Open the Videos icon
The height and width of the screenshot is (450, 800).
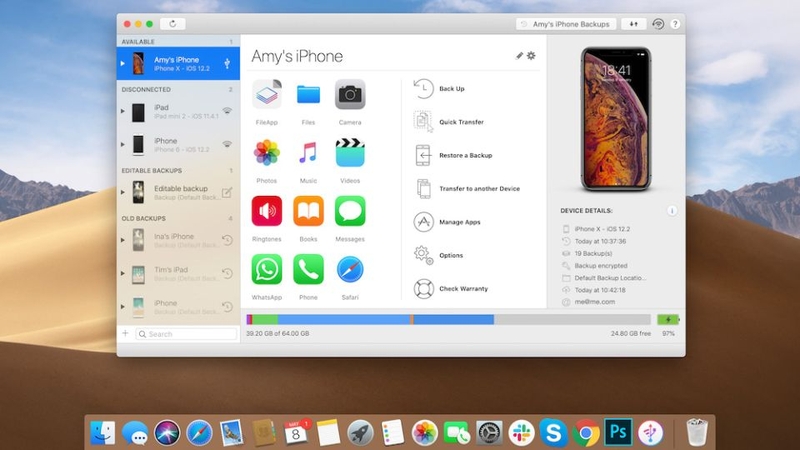[350, 153]
